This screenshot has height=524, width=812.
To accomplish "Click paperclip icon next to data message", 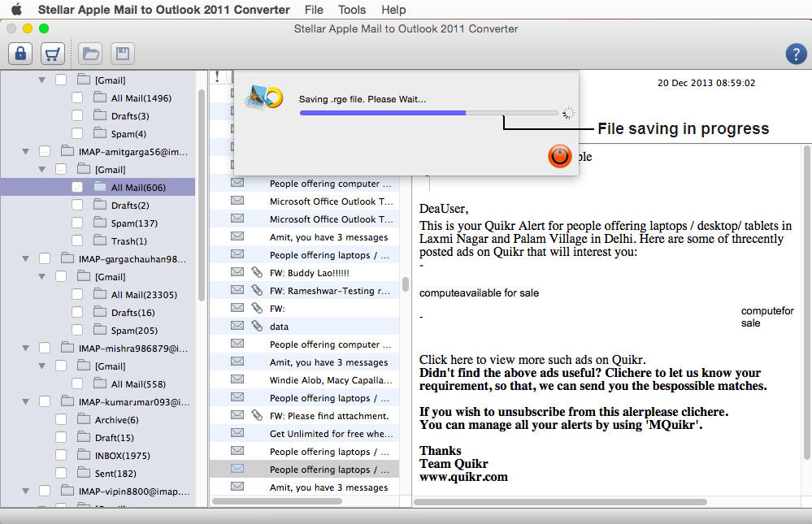I will click(257, 326).
